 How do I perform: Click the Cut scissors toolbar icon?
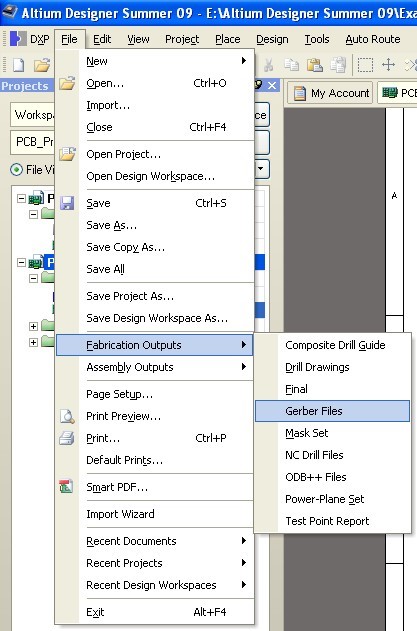click(268, 64)
